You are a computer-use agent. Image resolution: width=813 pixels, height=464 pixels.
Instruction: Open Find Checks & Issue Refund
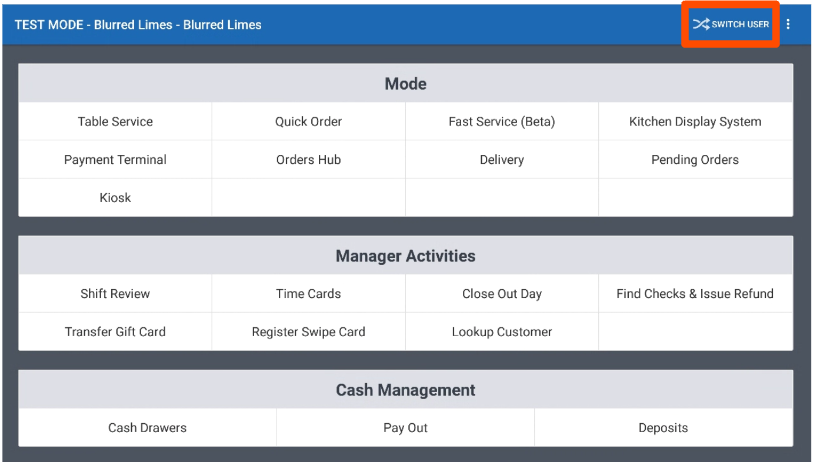695,294
